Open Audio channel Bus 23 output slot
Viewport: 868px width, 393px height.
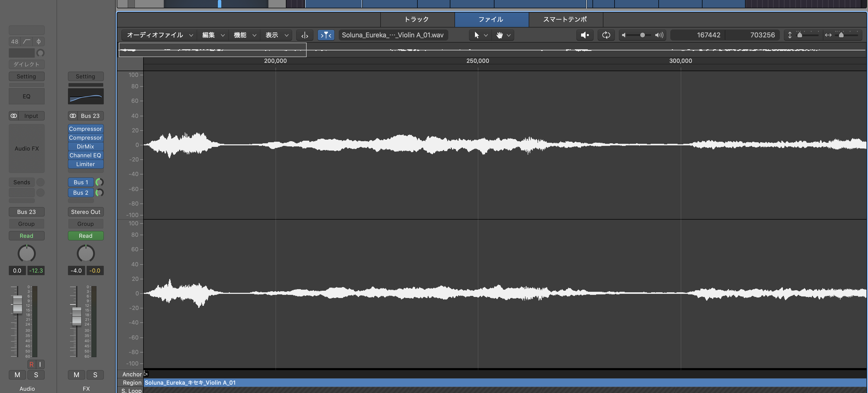(x=27, y=212)
